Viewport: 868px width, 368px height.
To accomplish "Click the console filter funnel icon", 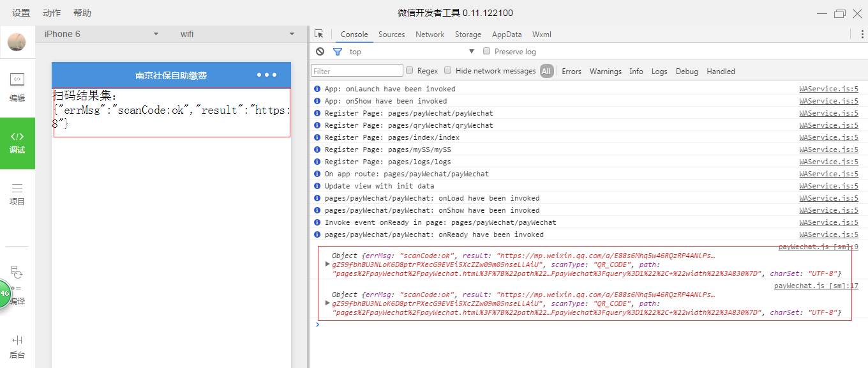I will pos(338,52).
